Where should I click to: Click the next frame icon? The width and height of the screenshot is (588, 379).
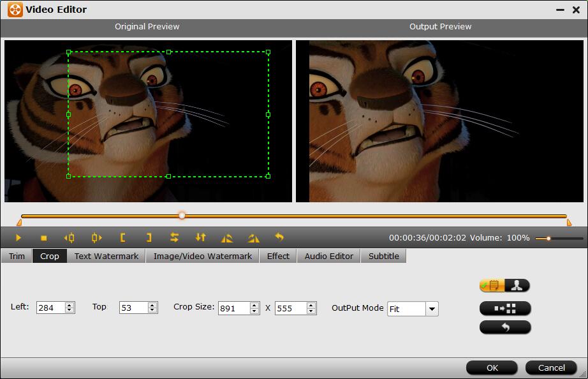(x=96, y=238)
